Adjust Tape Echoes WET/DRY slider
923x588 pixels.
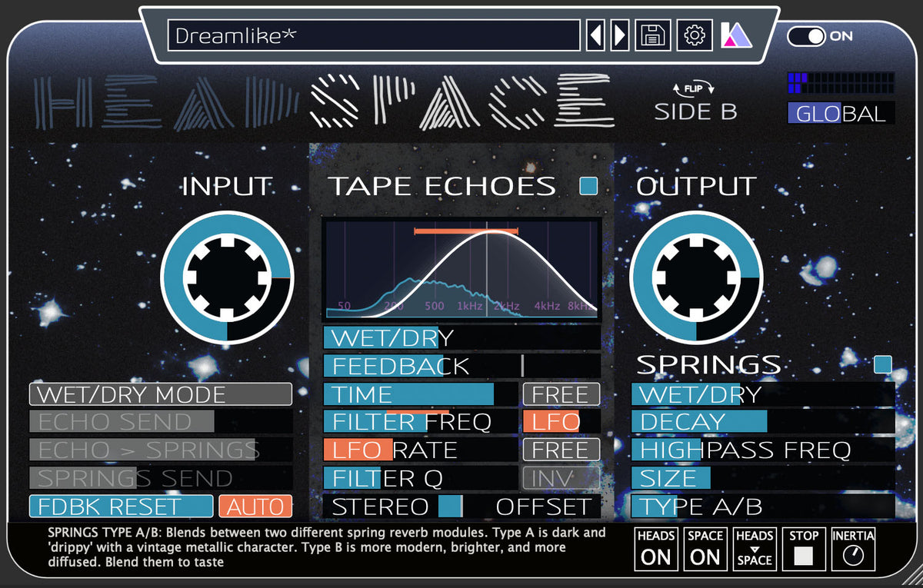[461, 337]
